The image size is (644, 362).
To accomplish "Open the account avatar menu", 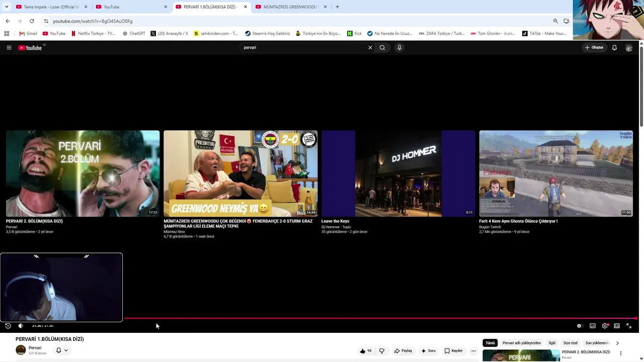I will point(629,48).
